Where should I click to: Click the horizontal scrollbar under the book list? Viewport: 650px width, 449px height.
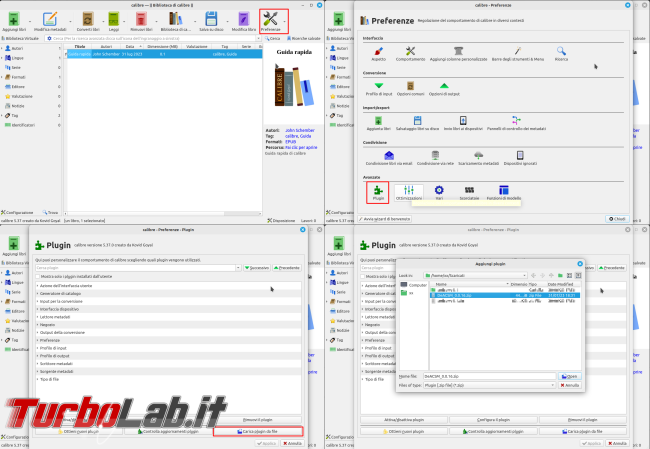tap(163, 214)
